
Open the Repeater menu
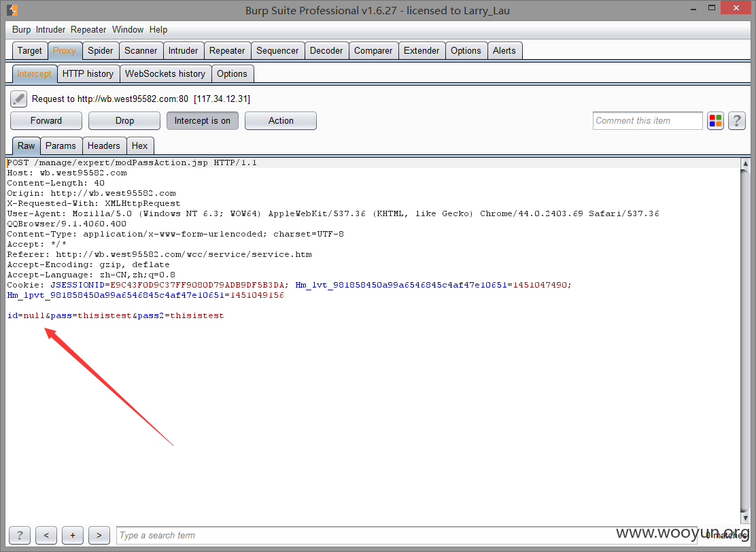pyautogui.click(x=88, y=29)
